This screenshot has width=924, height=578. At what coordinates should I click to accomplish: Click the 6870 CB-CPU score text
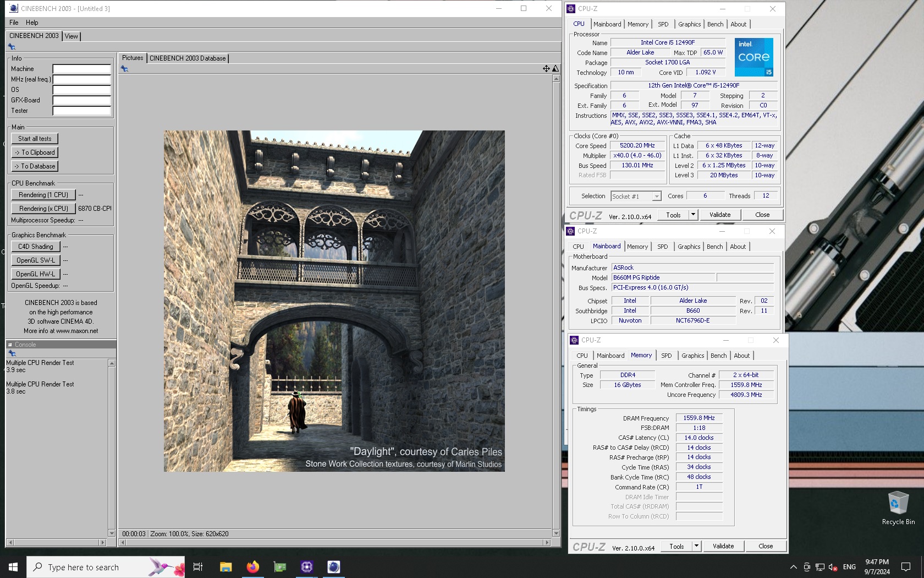pyautogui.click(x=95, y=209)
